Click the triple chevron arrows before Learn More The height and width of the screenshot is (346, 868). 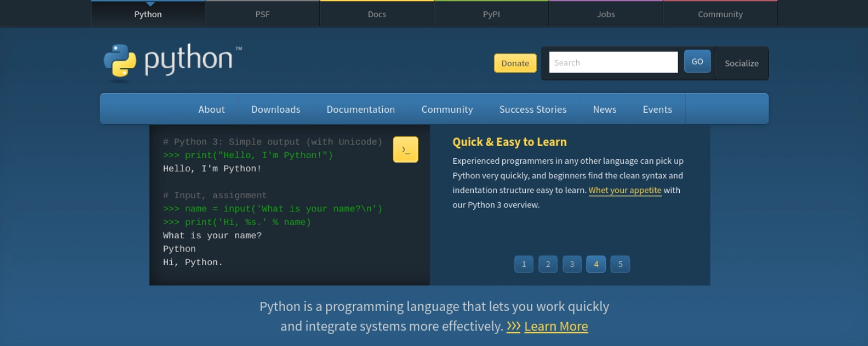click(513, 327)
